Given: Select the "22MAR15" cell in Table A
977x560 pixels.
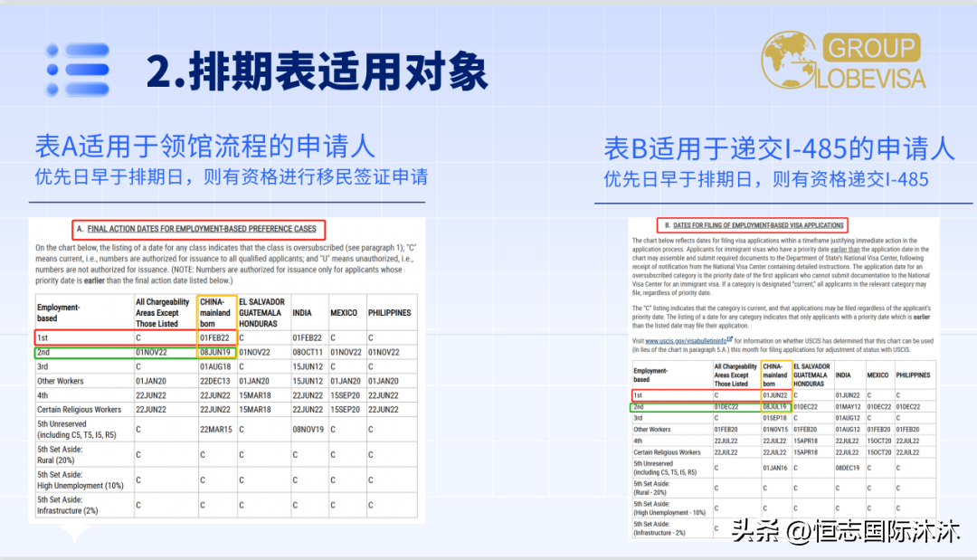Looking at the screenshot, I should coord(215,429).
